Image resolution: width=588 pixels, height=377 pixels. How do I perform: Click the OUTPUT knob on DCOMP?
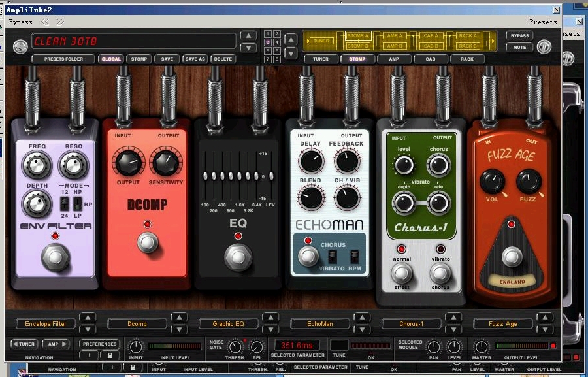coord(128,163)
